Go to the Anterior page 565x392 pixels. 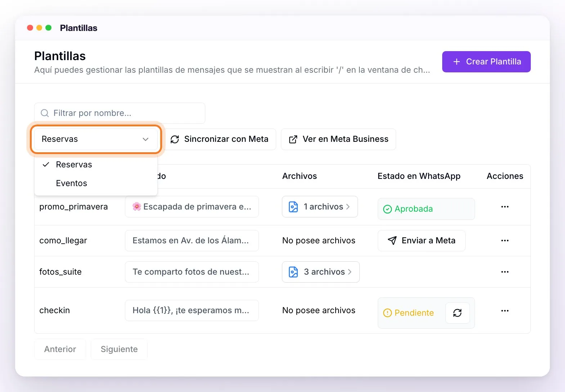[x=60, y=349]
